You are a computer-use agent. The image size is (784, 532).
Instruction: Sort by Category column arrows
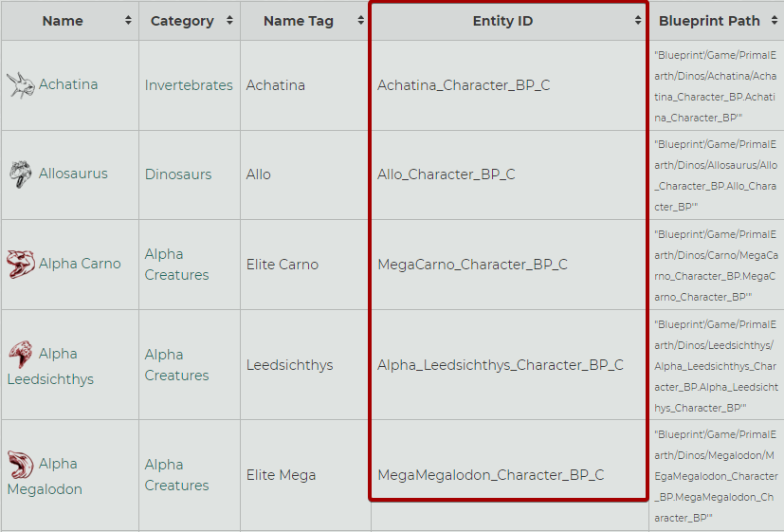pos(229,21)
